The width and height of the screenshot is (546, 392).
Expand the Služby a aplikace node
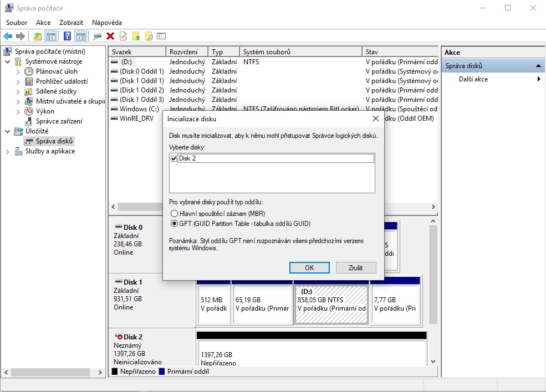[8, 151]
